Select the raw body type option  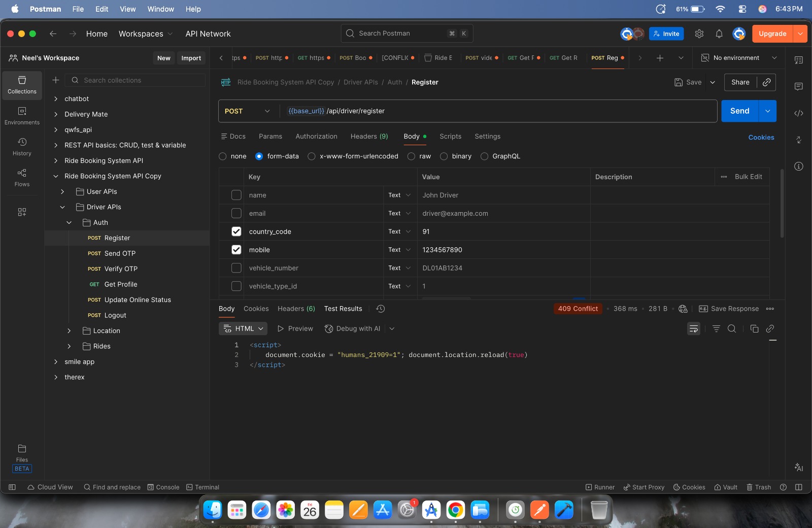point(412,156)
